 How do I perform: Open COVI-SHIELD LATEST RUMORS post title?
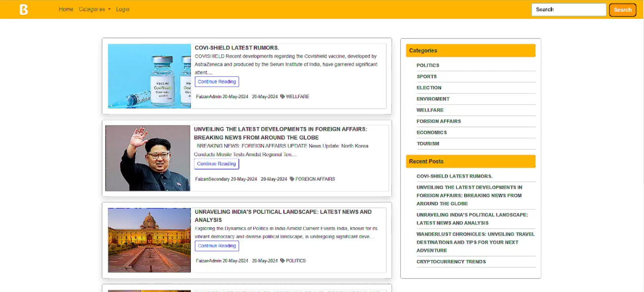(237, 48)
